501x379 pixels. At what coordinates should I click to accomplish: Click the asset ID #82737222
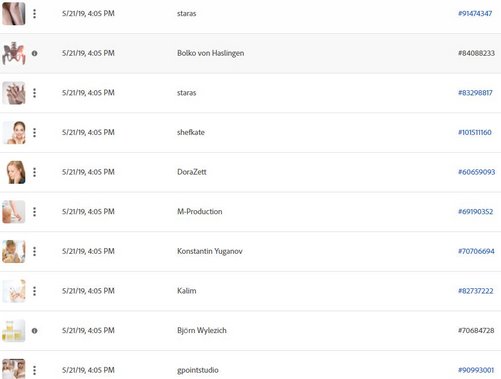coord(475,291)
